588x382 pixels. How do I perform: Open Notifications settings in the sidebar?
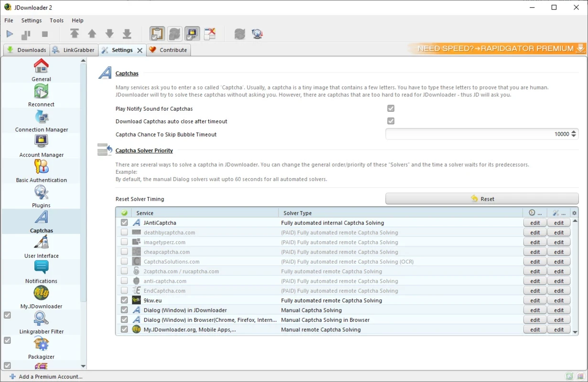click(41, 272)
